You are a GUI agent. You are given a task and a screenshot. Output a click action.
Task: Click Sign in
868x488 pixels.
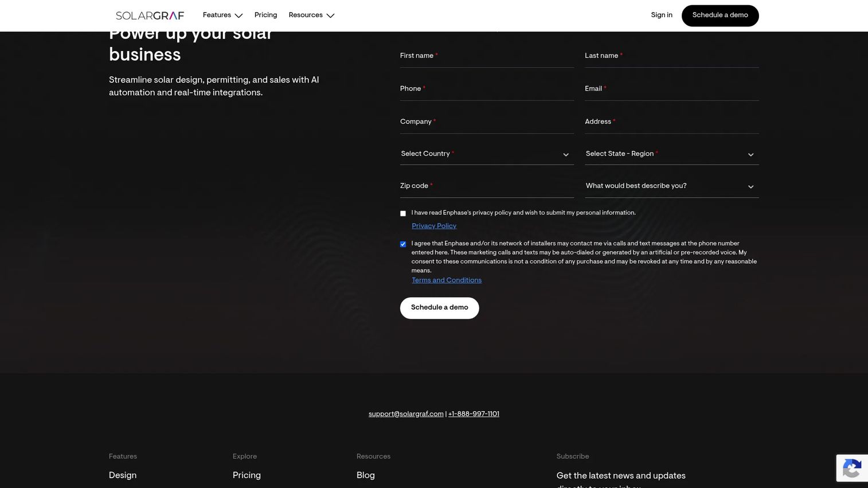[662, 15]
